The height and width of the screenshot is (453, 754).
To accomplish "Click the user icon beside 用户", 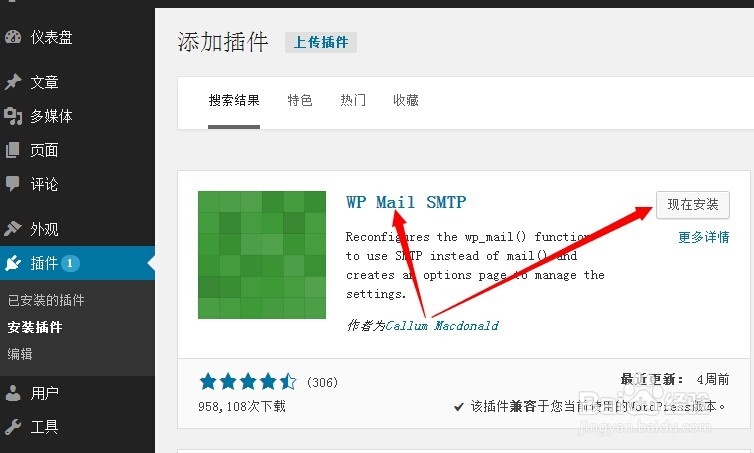I will coord(13,393).
